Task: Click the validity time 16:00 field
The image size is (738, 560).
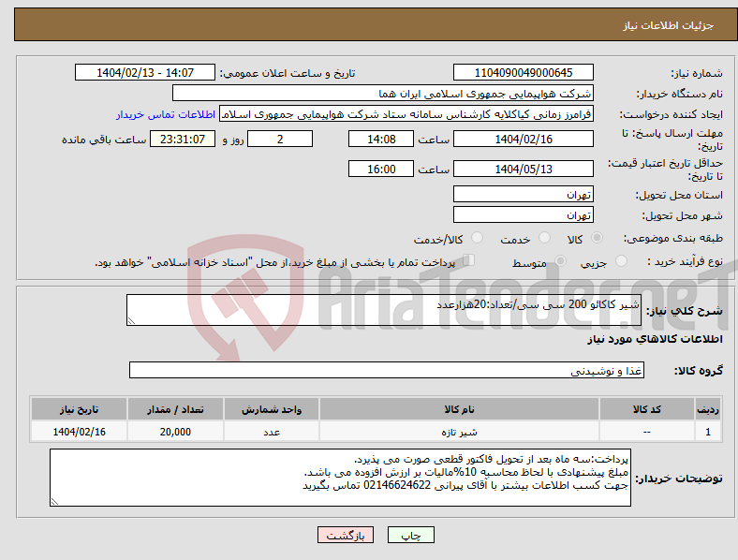Action: (381, 169)
